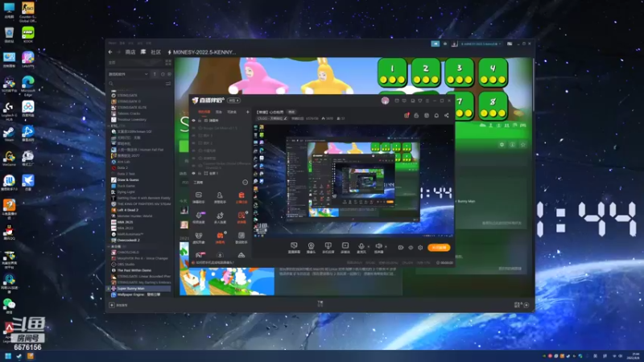644x362 pixels.
Task: Select the first red scene tab in streaming app
Action: [204, 112]
